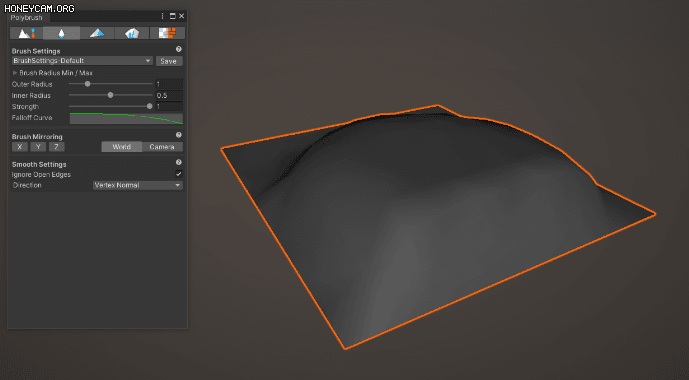Click the Strength slider handle

point(149,106)
